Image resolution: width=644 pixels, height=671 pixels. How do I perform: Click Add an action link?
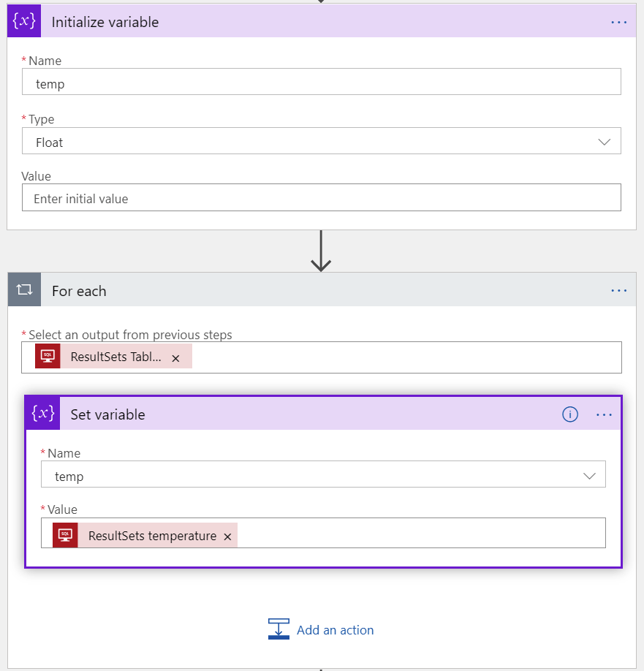coord(335,630)
